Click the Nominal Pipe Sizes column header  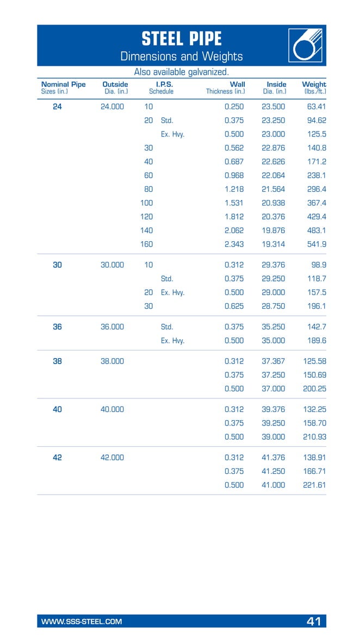coord(63,87)
